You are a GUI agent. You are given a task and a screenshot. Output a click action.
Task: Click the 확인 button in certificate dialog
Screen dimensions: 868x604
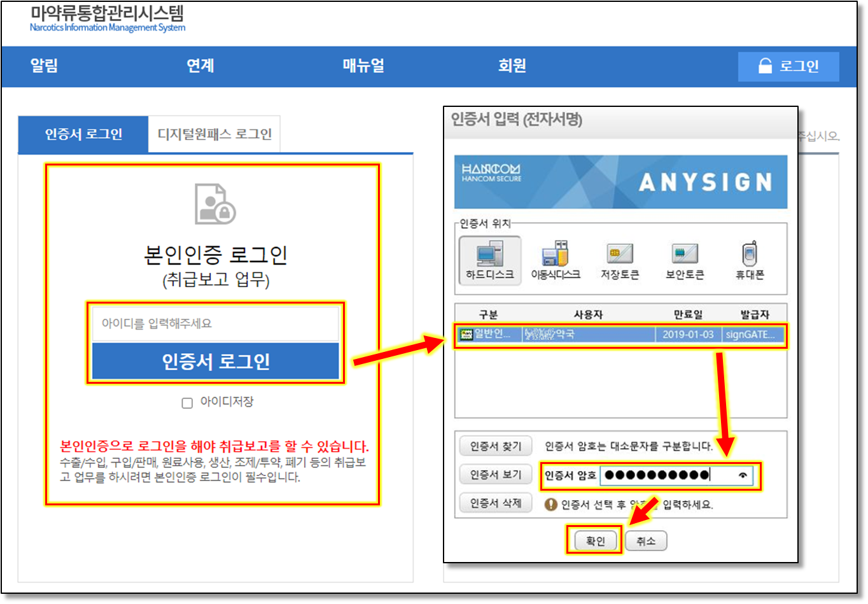(595, 542)
